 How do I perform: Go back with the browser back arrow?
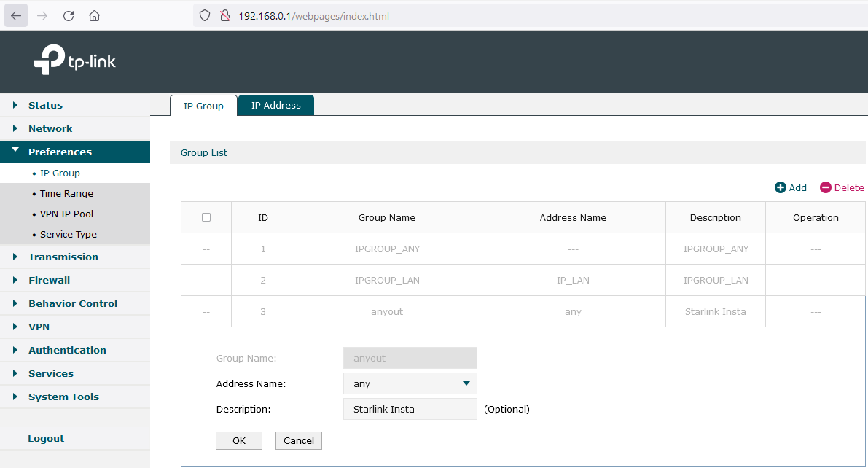(16, 16)
